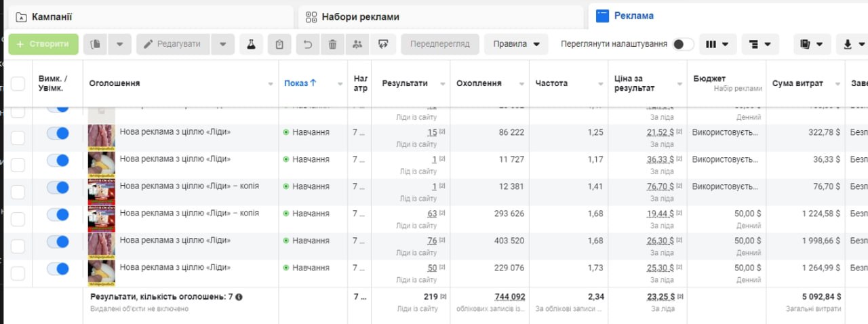This screenshot has width=868, height=324.
Task: Click the export download icon
Action: pos(852,44)
